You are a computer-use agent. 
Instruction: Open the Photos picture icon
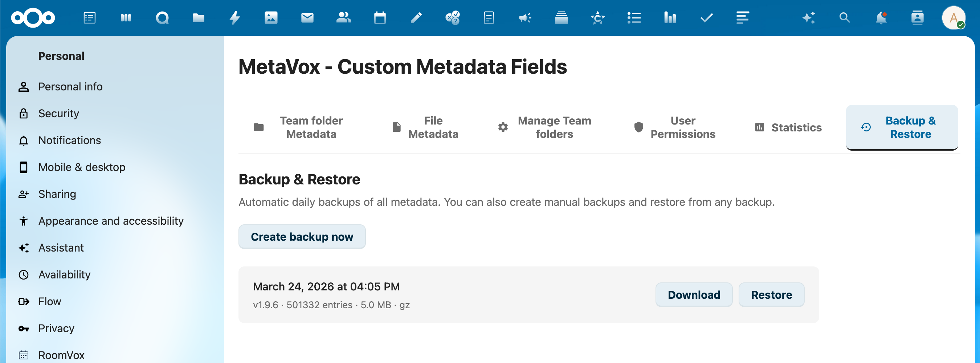pos(271,18)
